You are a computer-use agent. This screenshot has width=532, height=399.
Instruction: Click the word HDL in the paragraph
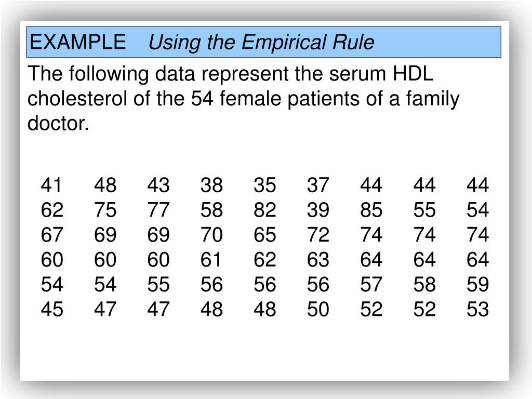click(413, 73)
